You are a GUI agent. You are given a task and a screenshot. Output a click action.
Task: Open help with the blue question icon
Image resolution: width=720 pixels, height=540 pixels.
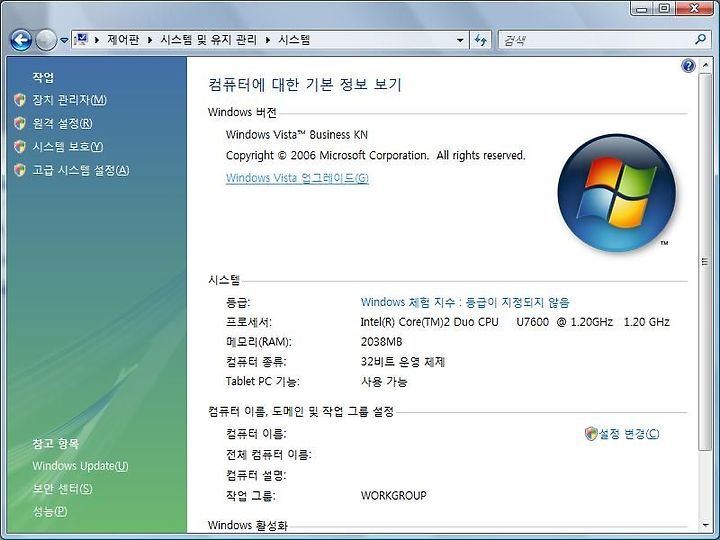(x=688, y=66)
